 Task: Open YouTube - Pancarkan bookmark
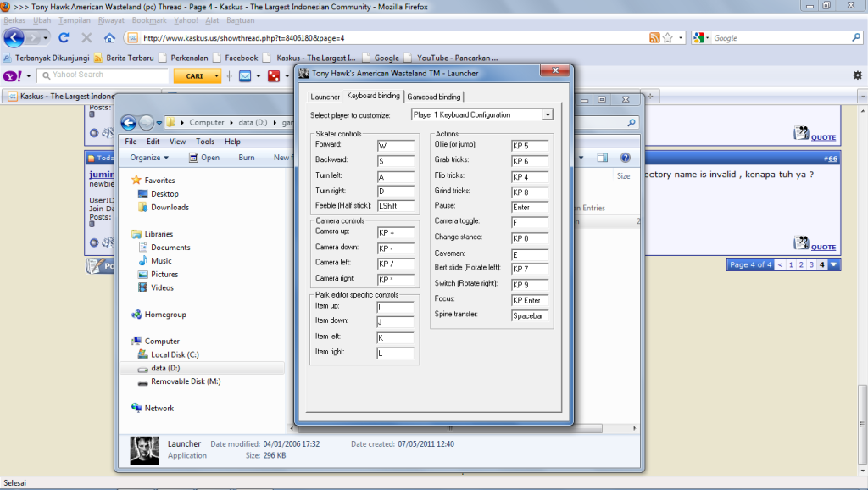click(452, 58)
